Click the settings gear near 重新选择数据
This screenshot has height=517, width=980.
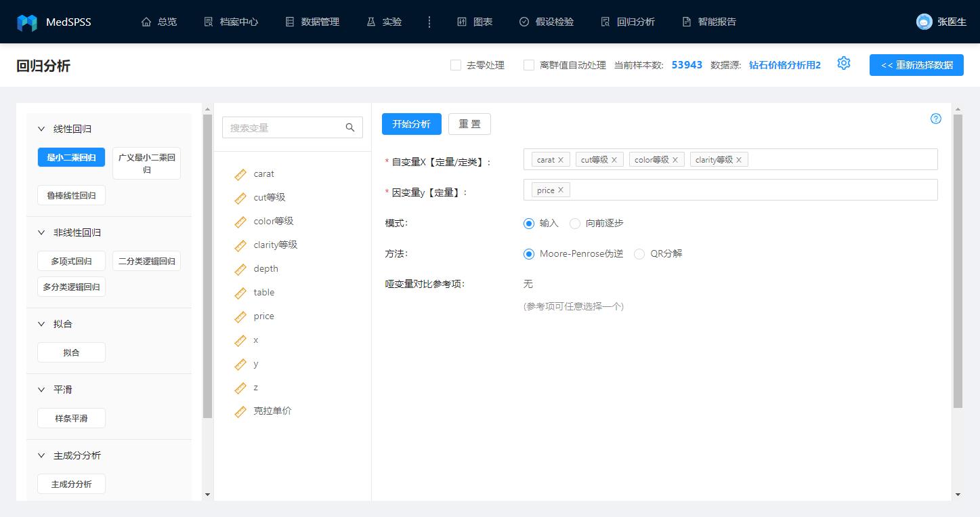[843, 63]
